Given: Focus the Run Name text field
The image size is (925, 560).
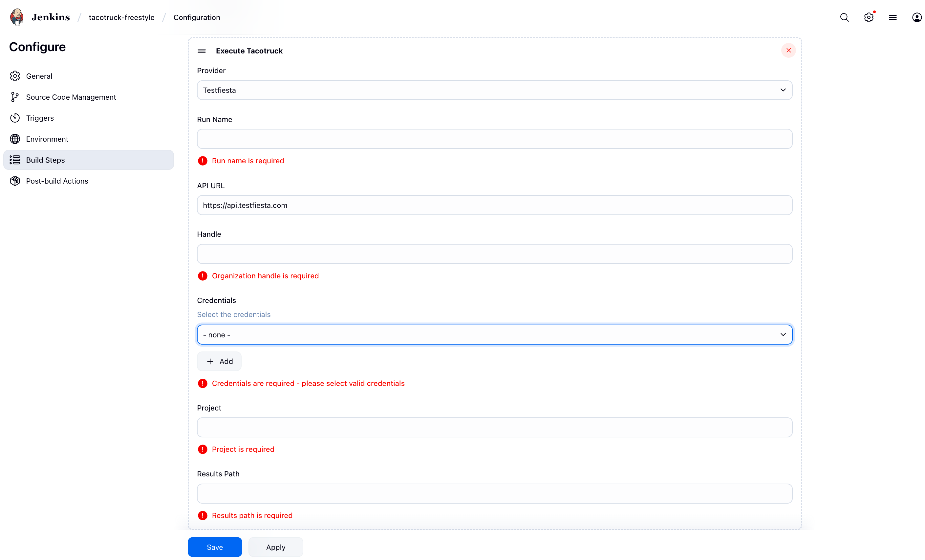Looking at the screenshot, I should point(494,139).
